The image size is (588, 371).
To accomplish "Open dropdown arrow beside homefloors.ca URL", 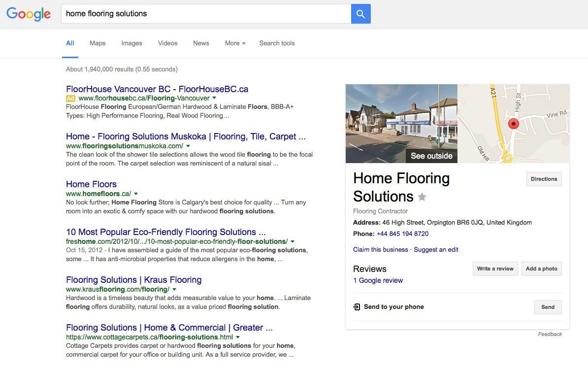I will click(136, 194).
